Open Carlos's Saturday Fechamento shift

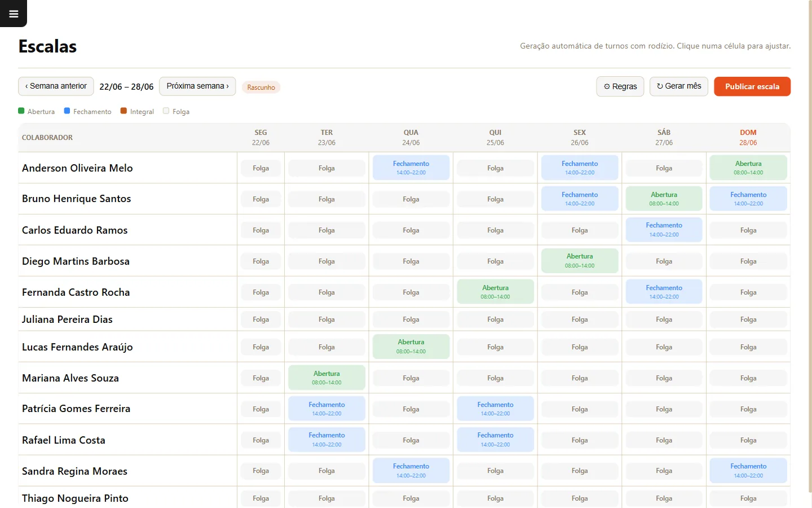(664, 230)
